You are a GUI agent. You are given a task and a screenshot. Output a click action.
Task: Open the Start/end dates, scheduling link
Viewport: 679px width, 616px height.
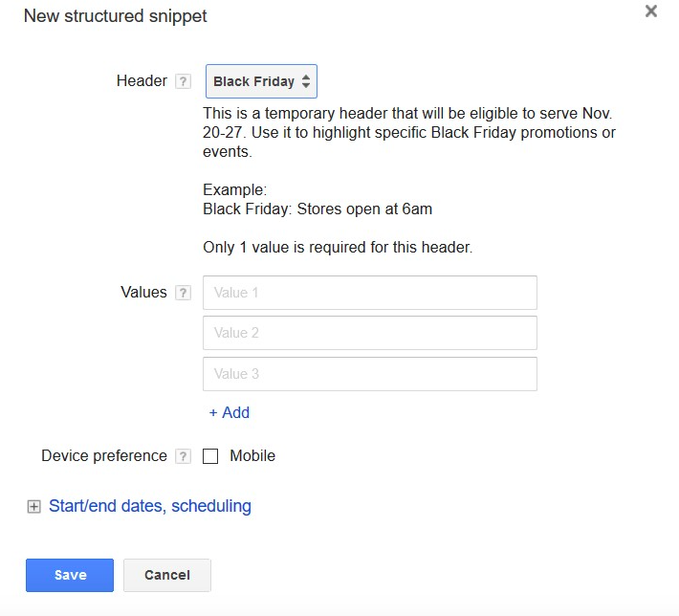click(x=150, y=506)
